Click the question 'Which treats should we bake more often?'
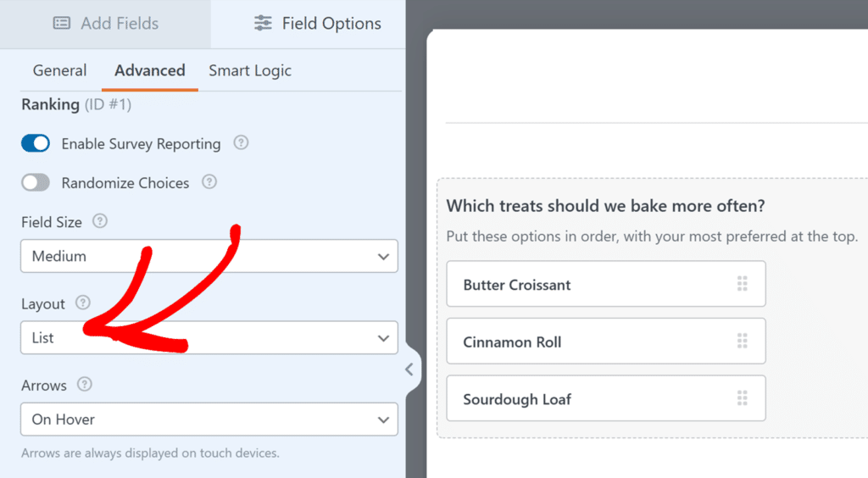 point(605,206)
